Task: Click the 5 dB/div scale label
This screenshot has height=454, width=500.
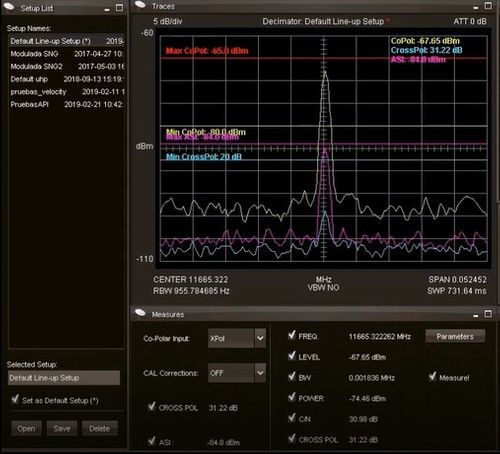Action: [x=168, y=22]
